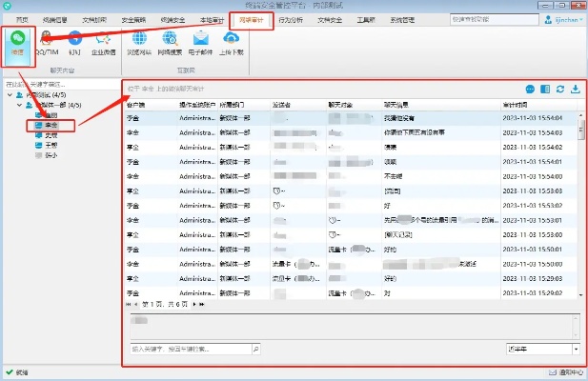Viewport: 588px width, 381px height.
Task: Click the blue chat bubble icon above the table
Action: coord(530,90)
